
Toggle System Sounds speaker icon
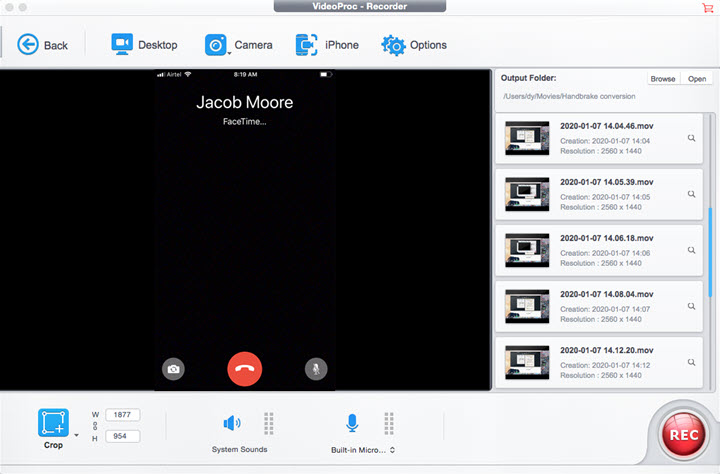click(x=232, y=423)
